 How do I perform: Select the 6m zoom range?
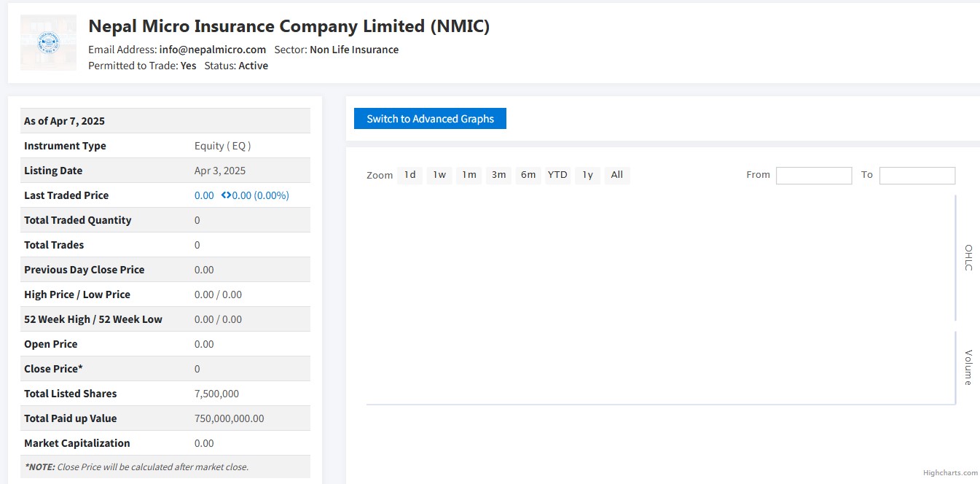528,175
